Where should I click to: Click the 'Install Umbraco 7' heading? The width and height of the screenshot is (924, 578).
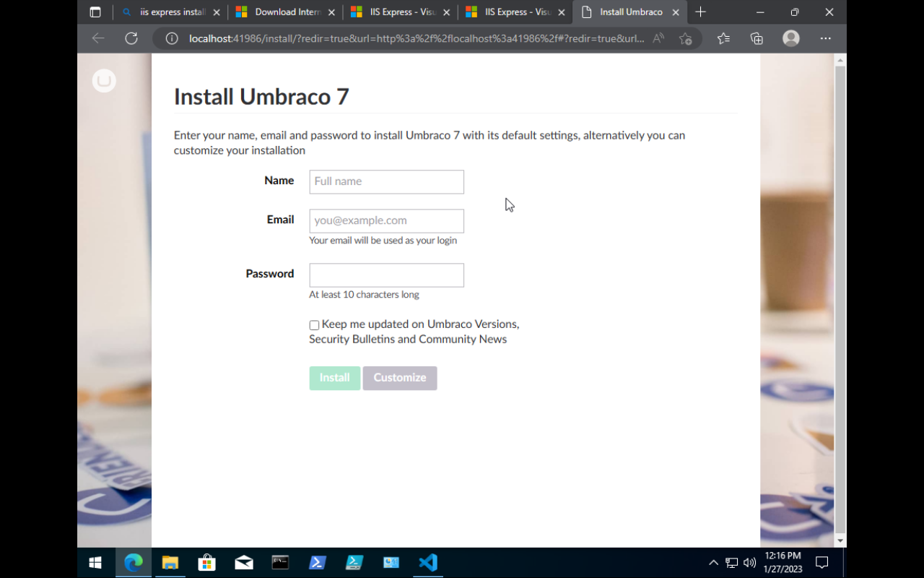(x=261, y=97)
